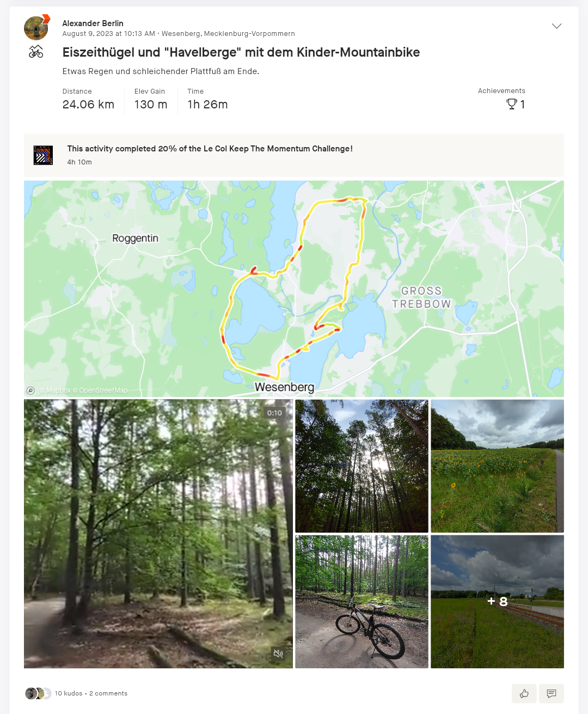Give kudos with the thumbs-up button
This screenshot has height=714, width=588.
point(524,693)
